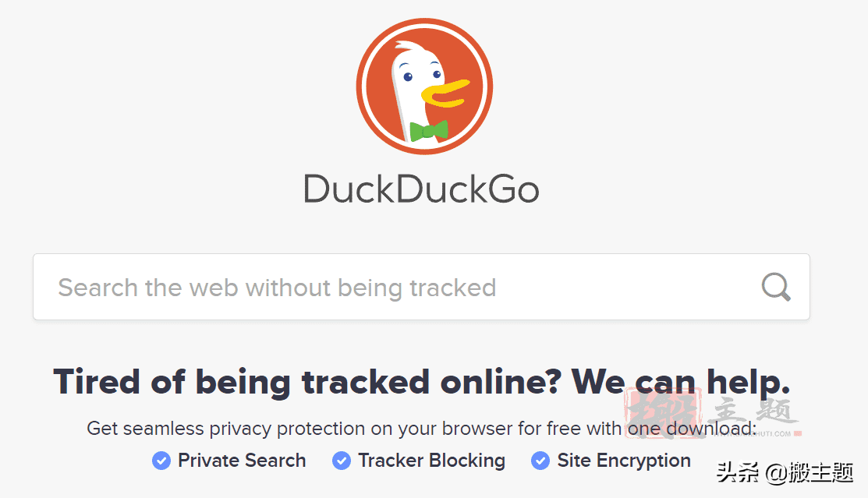Click the 'Tired of being tracked online?' headline
868x498 pixels.
click(307, 383)
